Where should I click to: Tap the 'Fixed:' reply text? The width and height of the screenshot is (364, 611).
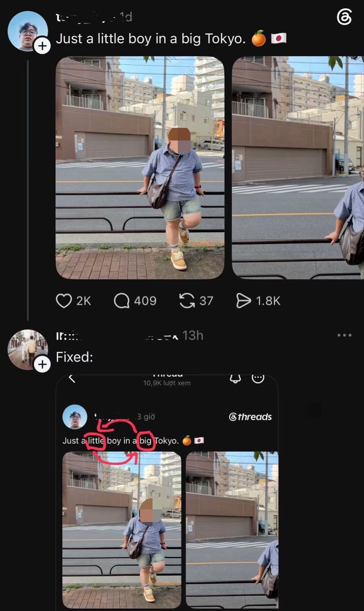click(x=74, y=357)
